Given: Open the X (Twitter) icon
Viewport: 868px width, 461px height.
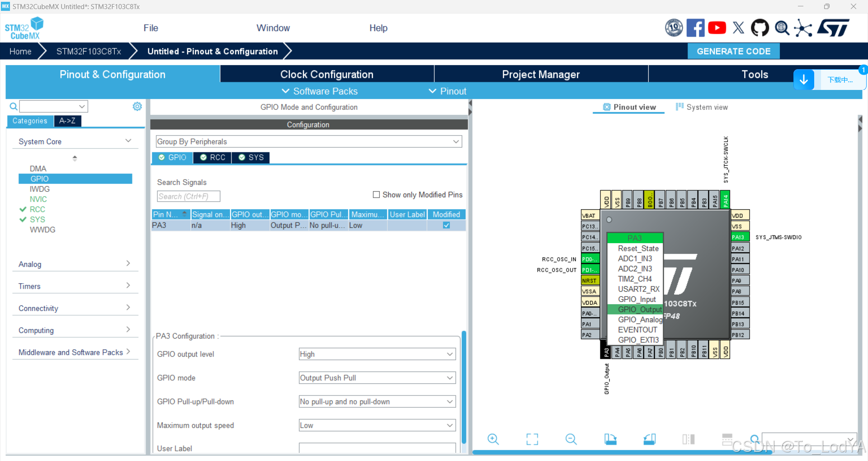Looking at the screenshot, I should (738, 28).
